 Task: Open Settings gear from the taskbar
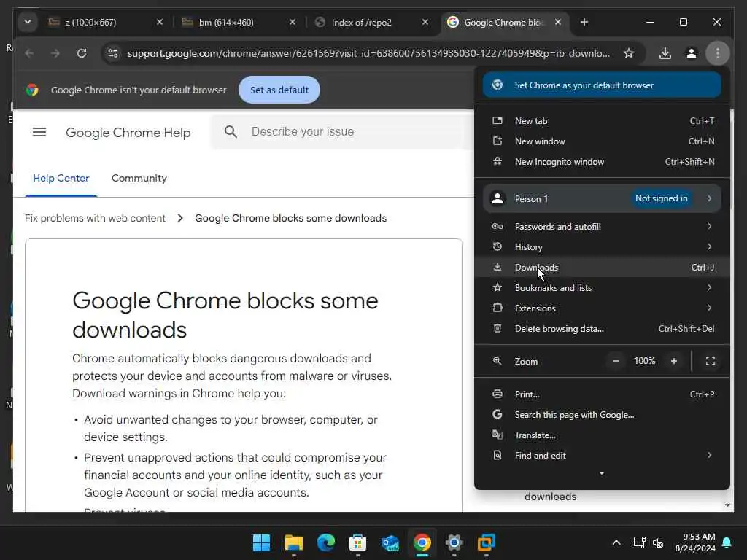coord(454,542)
